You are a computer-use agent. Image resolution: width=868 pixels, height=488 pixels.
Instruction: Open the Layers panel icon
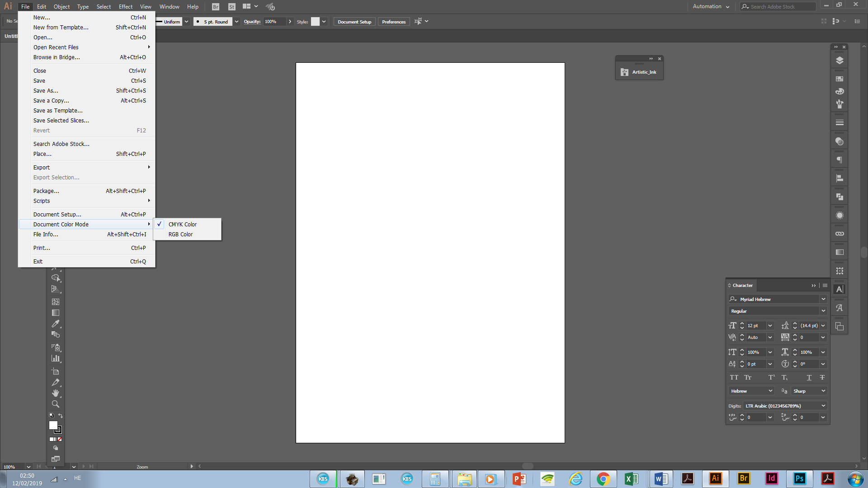(840, 61)
